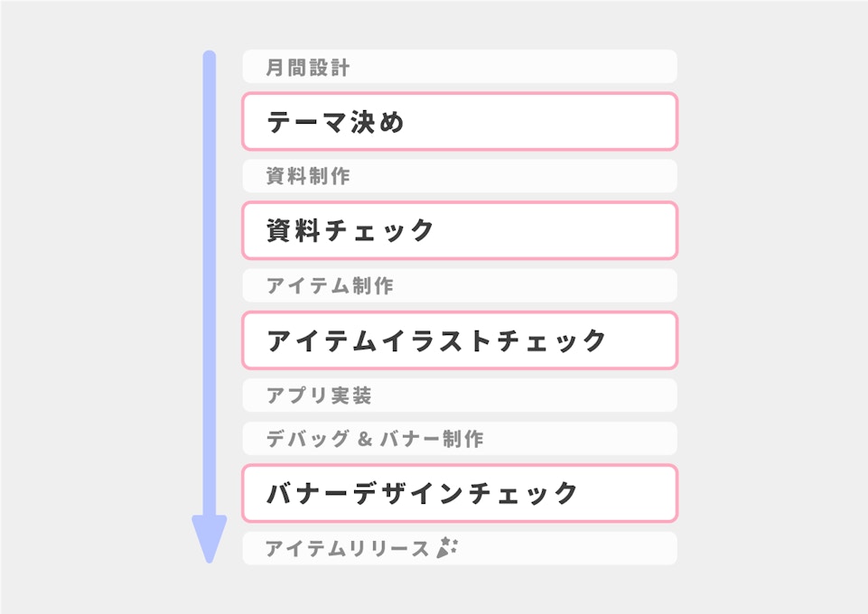Image resolution: width=868 pixels, height=614 pixels.
Task: Select the アプリ実装 step
Action: tap(459, 395)
